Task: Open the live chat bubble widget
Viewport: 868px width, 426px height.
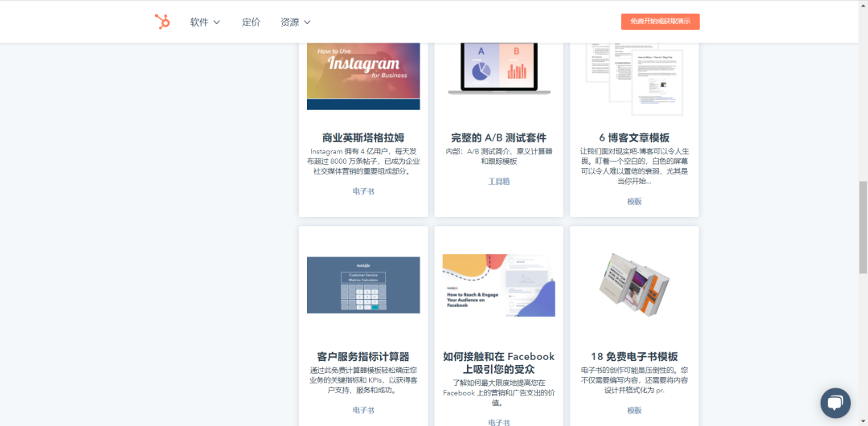Action: click(835, 403)
